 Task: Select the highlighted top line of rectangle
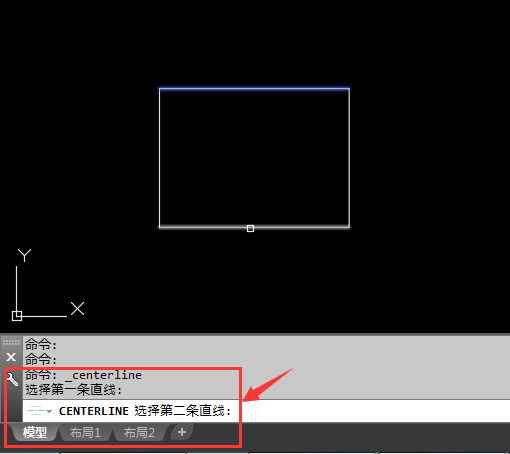click(x=254, y=89)
